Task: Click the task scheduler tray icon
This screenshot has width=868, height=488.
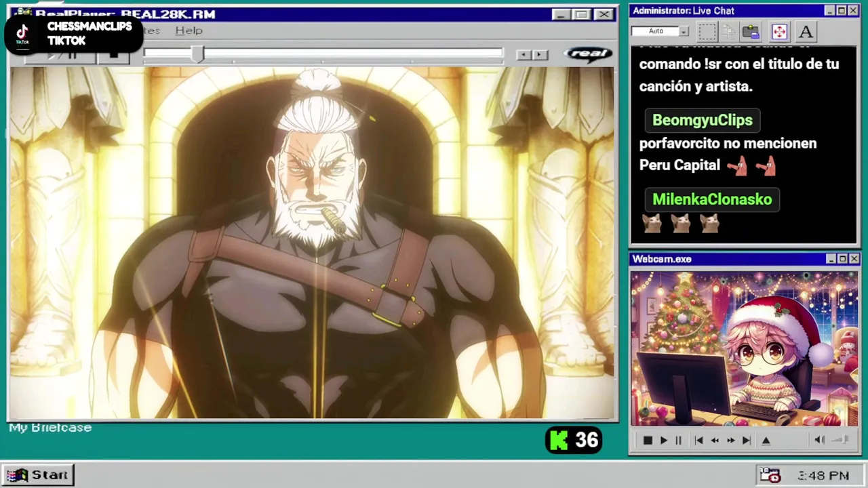Action: pos(770,475)
